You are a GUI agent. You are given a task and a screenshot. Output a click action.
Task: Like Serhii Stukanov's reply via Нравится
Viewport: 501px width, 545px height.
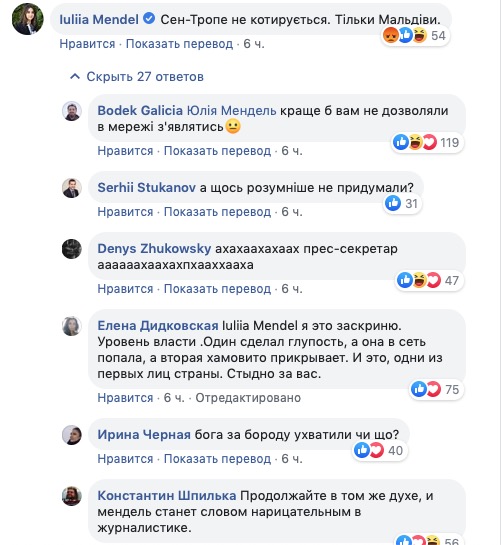125,212
